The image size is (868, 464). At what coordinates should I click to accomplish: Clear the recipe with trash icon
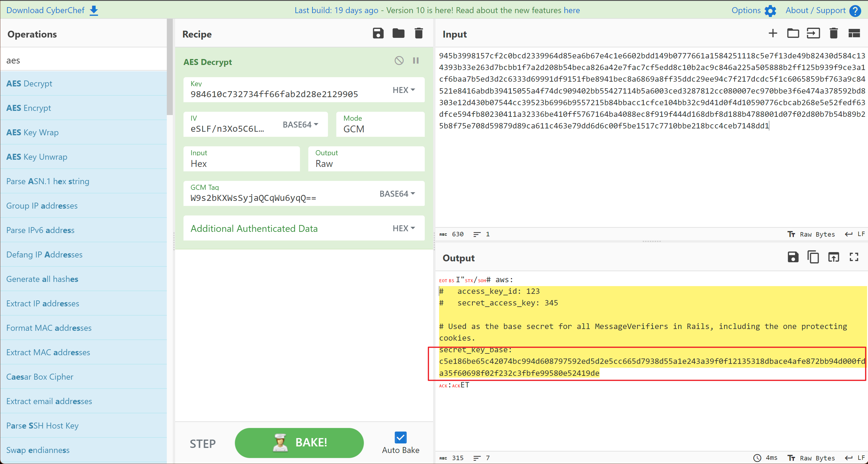[x=419, y=33]
